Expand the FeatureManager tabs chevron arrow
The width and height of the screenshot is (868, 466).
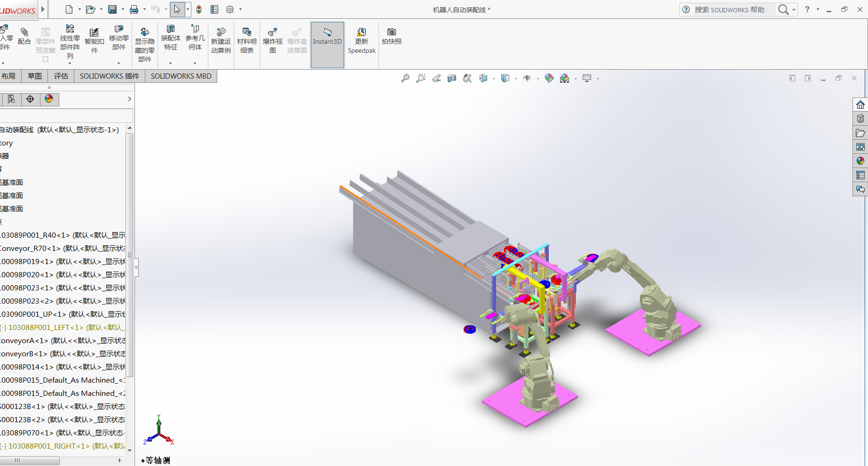(x=129, y=99)
